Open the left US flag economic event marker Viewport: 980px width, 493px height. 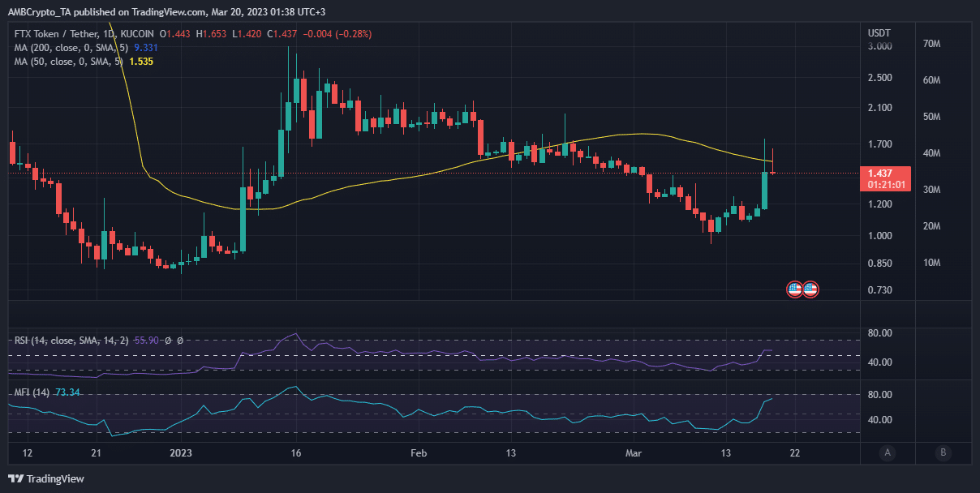coord(793,289)
